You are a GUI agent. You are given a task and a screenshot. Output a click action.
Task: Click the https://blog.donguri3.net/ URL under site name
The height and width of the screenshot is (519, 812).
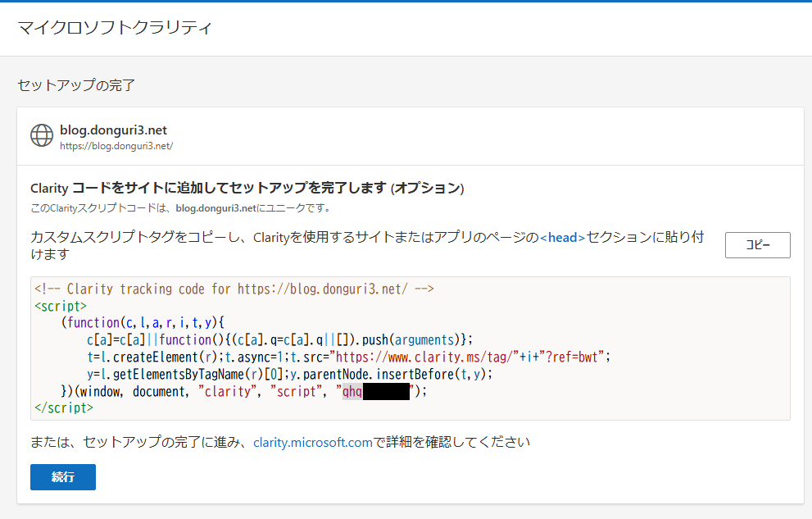point(116,146)
